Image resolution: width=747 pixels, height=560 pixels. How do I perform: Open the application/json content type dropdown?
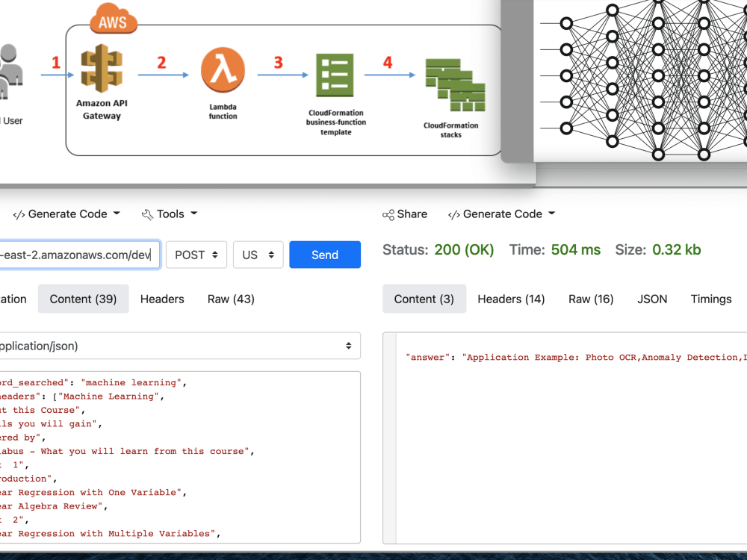pos(179,346)
